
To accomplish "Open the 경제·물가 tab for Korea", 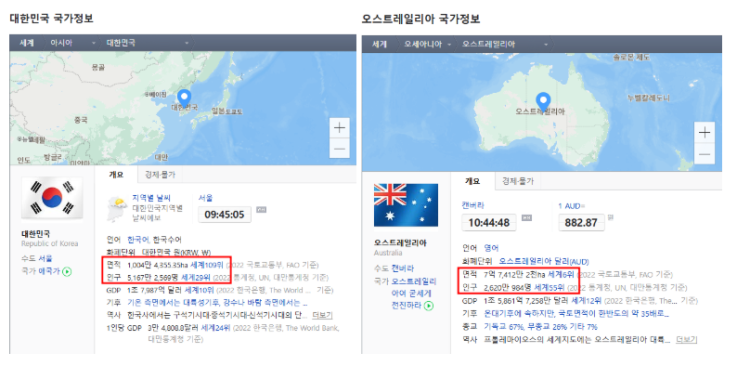I will (160, 175).
